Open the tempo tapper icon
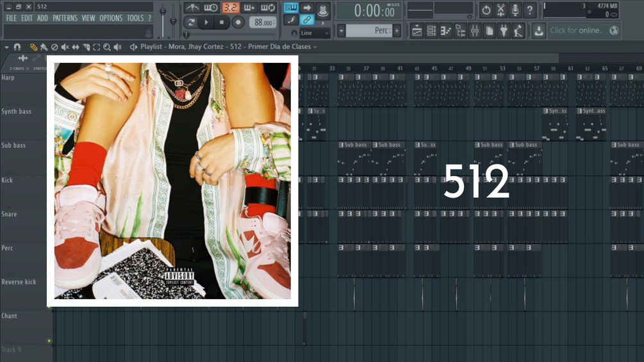The height and width of the screenshot is (362, 644). [x=518, y=31]
